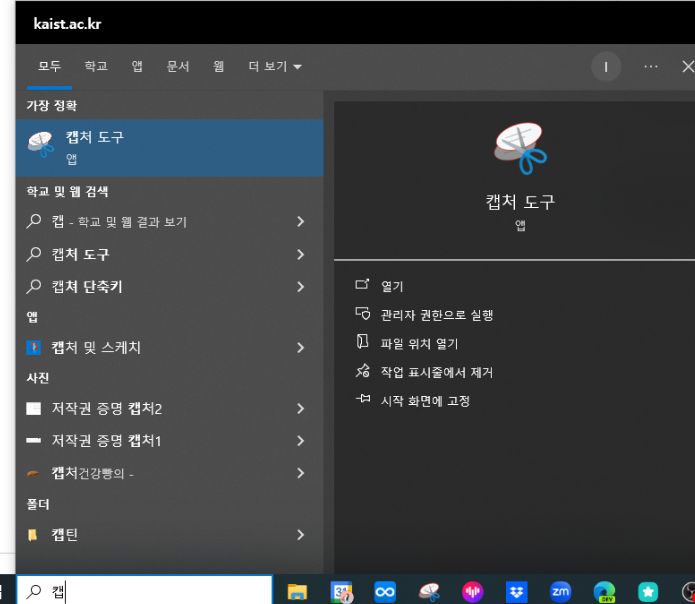Switch to the 웹 tab
Image resolution: width=695 pixels, height=604 pixels.
tap(219, 66)
